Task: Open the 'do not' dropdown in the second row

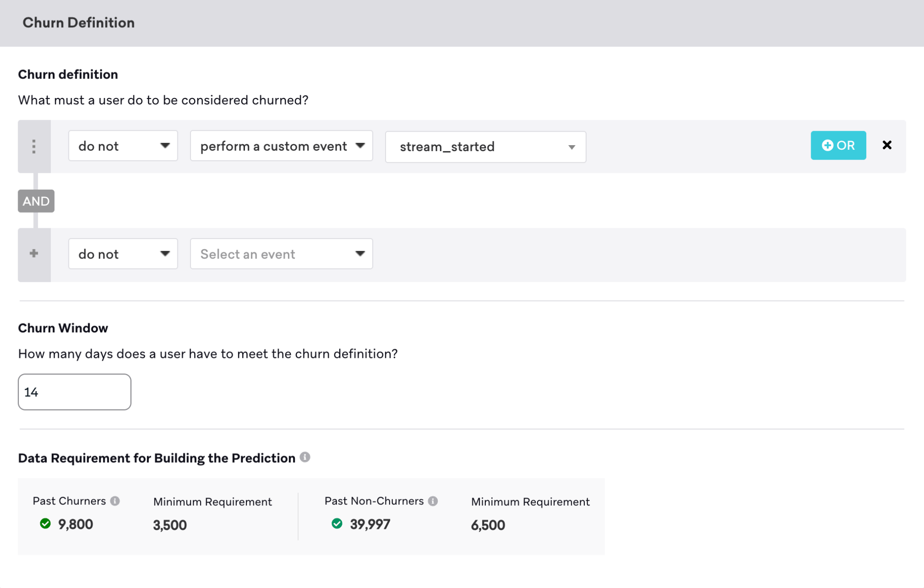Action: point(122,254)
